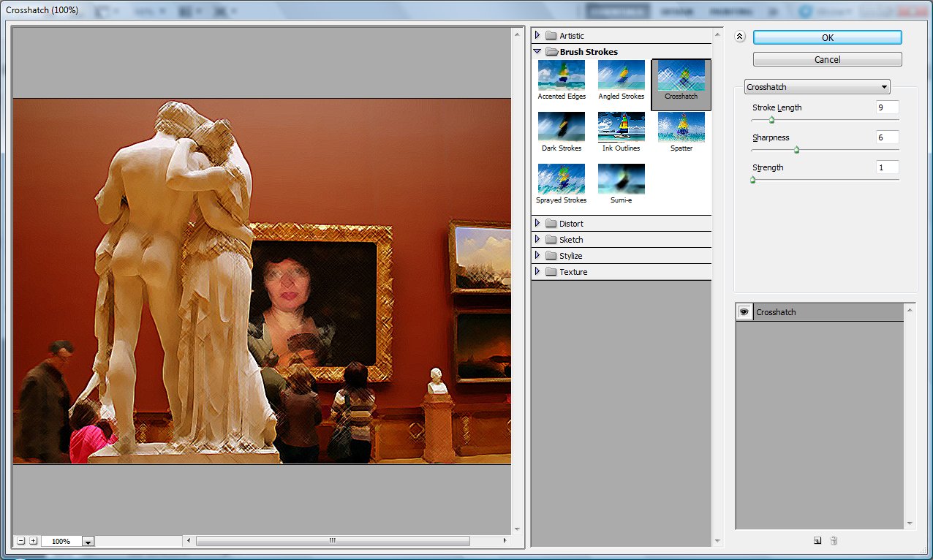The height and width of the screenshot is (560, 933).
Task: Click the Artistic category label
Action: click(572, 36)
